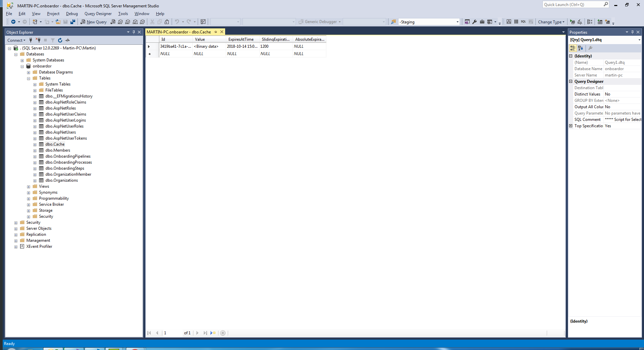The width and height of the screenshot is (644, 350).
Task: Open the Query Designer menu
Action: (x=98, y=14)
